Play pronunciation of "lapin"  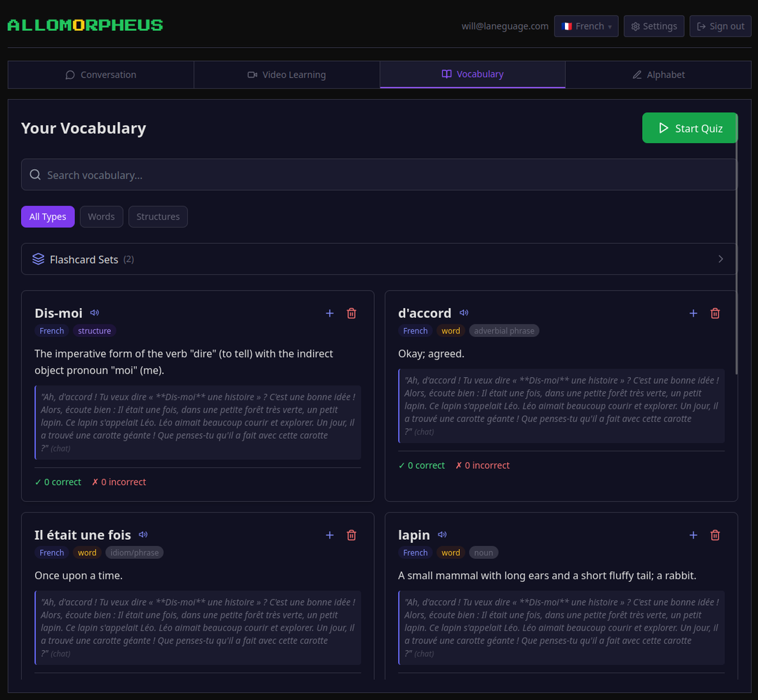point(441,535)
